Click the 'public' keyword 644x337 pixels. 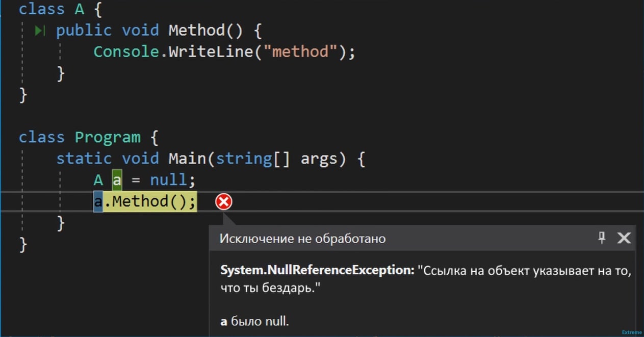pos(84,31)
